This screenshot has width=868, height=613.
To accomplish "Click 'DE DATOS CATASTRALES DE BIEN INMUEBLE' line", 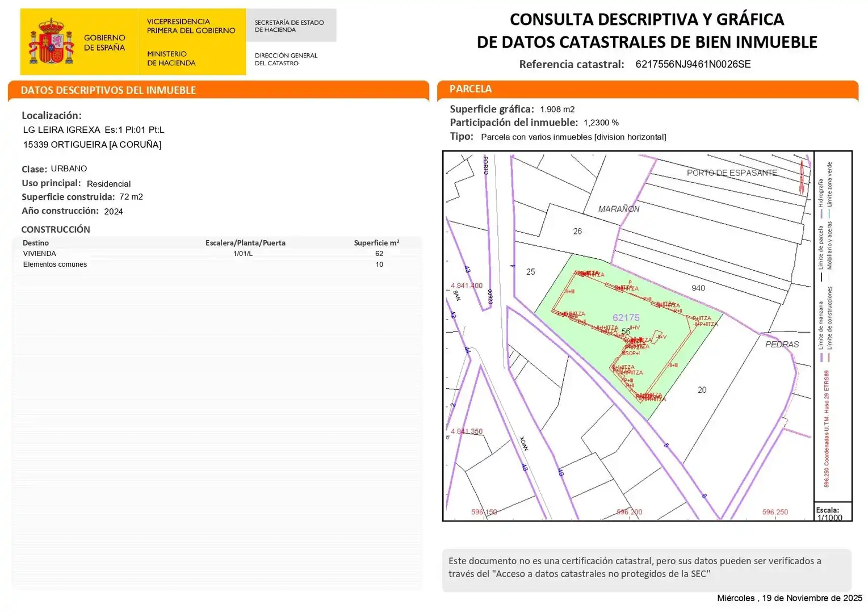I will tap(647, 42).
